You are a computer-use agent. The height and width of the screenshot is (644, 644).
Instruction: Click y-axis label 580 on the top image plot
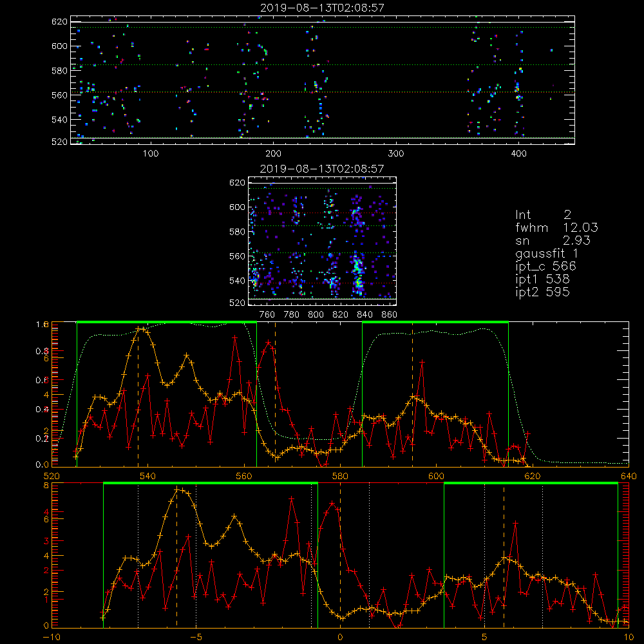point(59,71)
